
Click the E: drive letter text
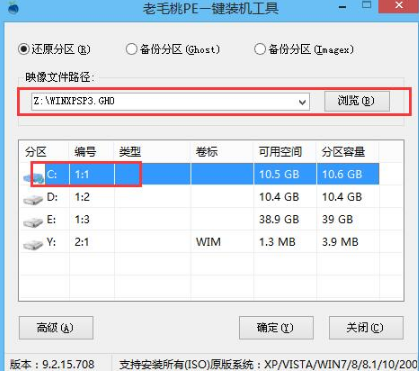51,219
